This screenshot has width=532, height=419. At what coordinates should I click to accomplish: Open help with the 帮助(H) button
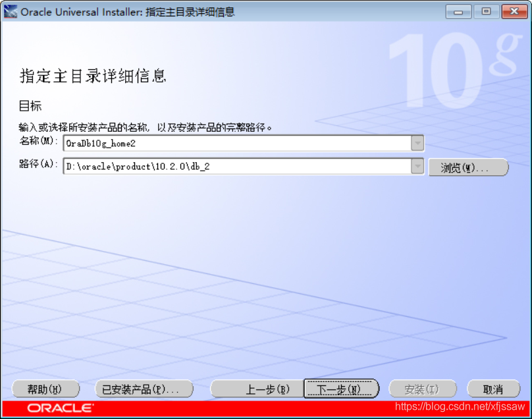point(45,389)
